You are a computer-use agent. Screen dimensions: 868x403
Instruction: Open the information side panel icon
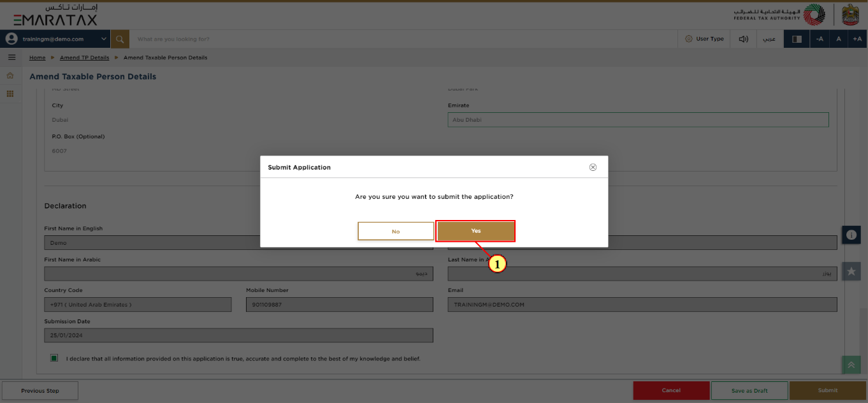851,235
